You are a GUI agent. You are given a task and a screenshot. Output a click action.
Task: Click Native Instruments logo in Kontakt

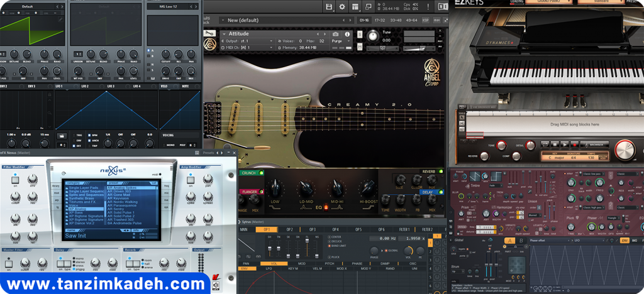point(442,6)
